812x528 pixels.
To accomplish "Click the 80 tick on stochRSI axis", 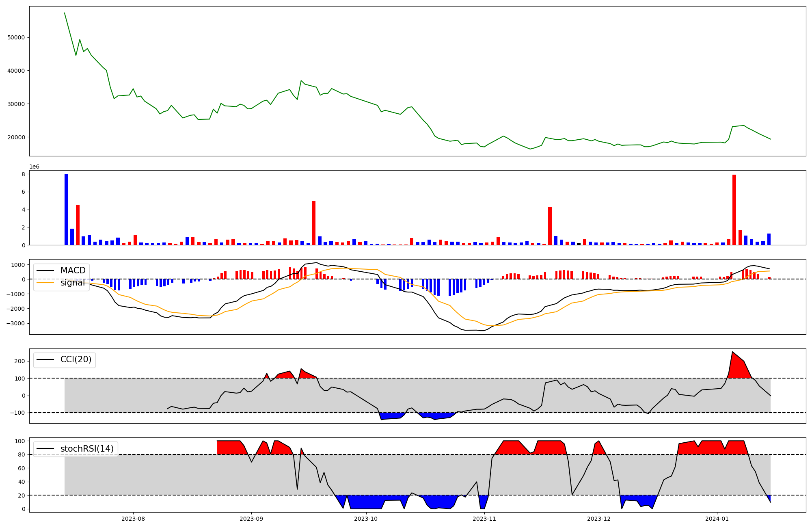I will tap(22, 454).
